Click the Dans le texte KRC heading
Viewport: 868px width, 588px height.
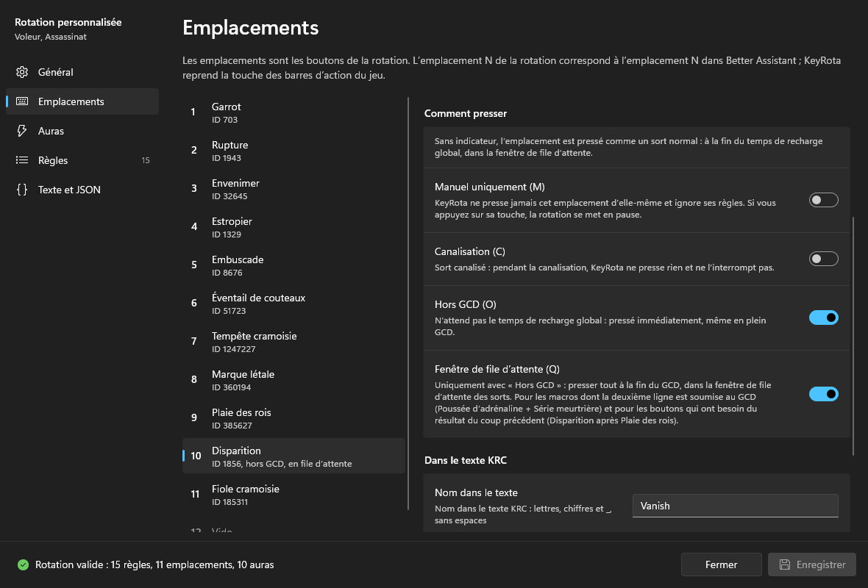pyautogui.click(x=466, y=460)
